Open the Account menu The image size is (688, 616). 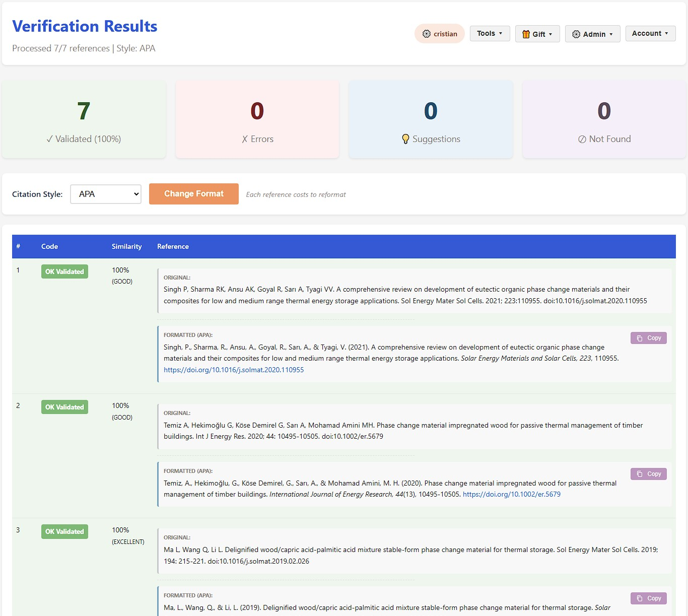(650, 33)
